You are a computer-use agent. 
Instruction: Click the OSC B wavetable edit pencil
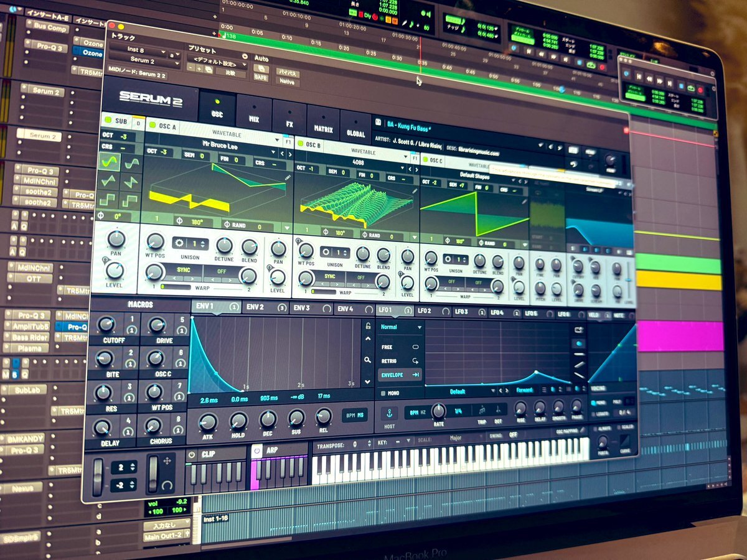[414, 192]
